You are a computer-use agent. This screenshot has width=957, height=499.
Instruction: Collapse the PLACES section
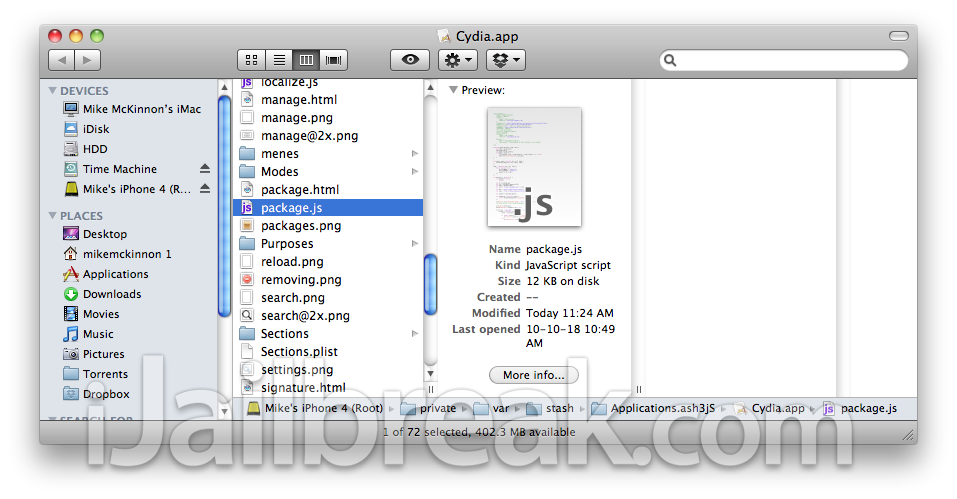coord(52,216)
